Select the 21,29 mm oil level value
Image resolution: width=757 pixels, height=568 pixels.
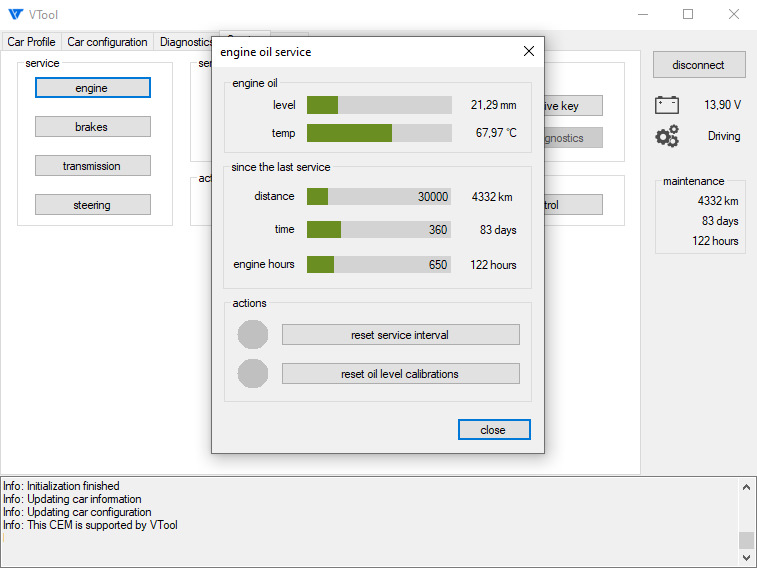point(493,105)
